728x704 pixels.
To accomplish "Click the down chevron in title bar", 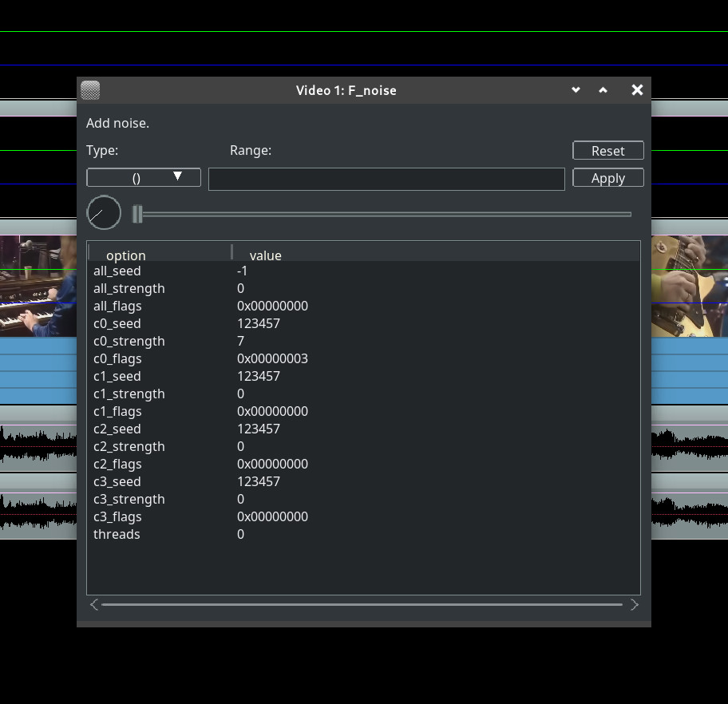I will coord(576,90).
